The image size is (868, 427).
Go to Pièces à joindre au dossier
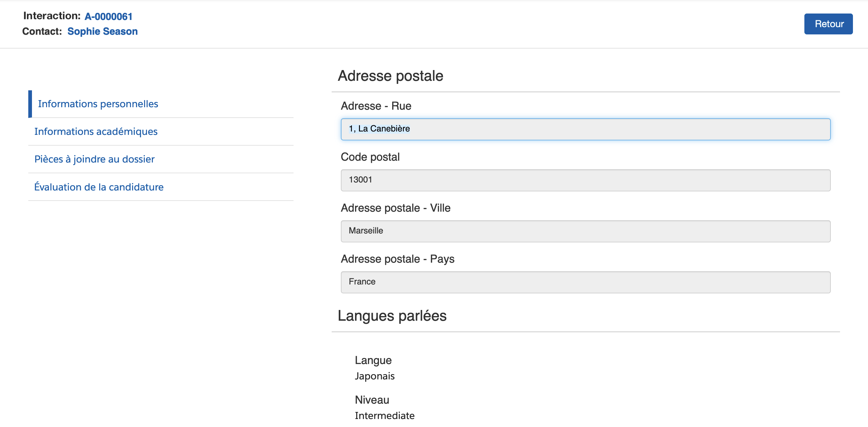pyautogui.click(x=94, y=159)
